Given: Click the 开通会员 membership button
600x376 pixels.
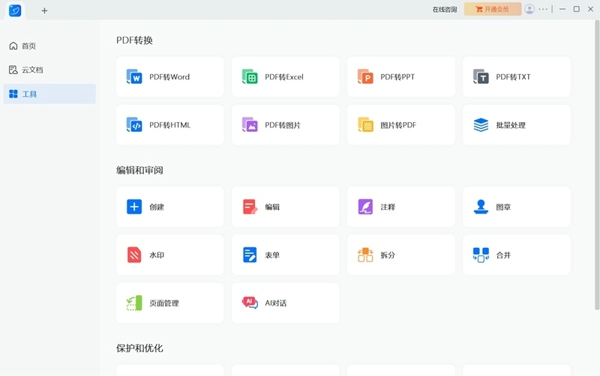Looking at the screenshot, I should 492,9.
